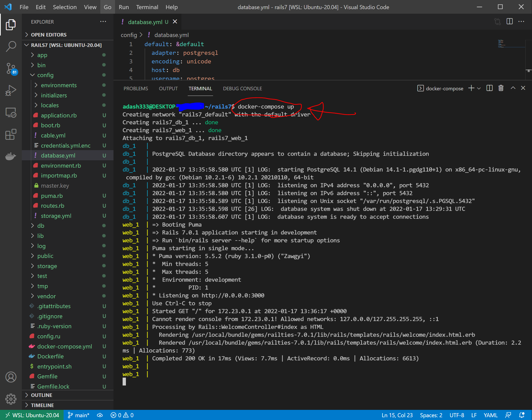Viewport: 532px width, 420px height.
Task: Open changes compare icon in editor toolbar
Action: [x=498, y=22]
